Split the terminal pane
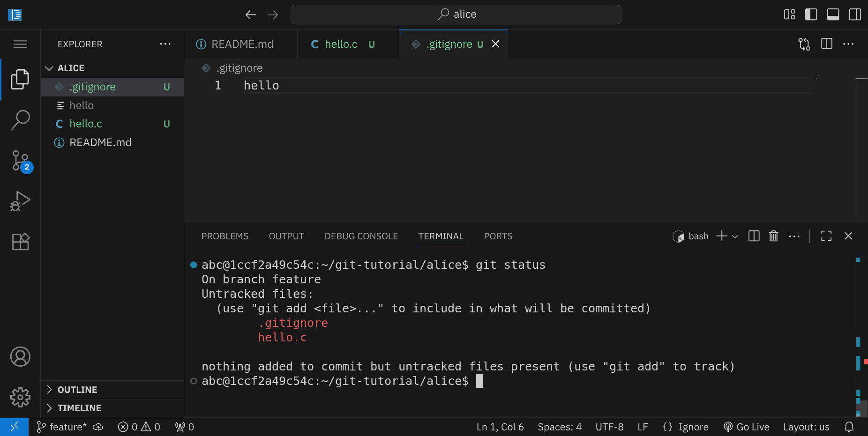868x436 pixels. coord(754,236)
